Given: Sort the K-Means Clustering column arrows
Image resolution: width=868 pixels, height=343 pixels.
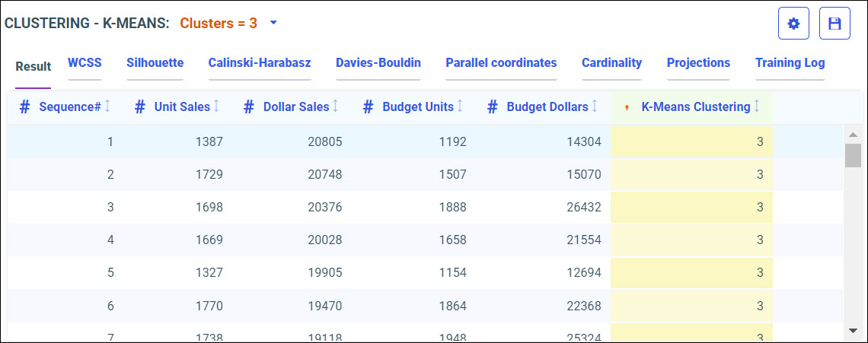Looking at the screenshot, I should click(757, 107).
